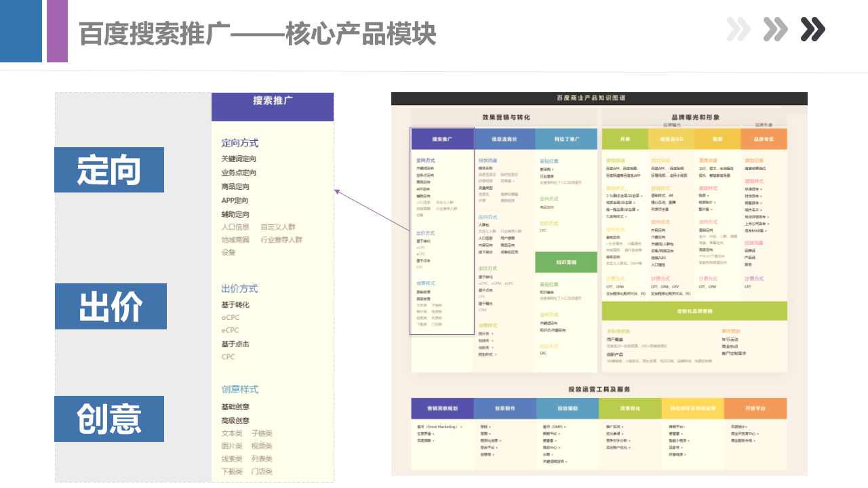The height and width of the screenshot is (488, 868).
Task: Select 转化闭环及持续运营 header in the tools row
Action: point(692,409)
